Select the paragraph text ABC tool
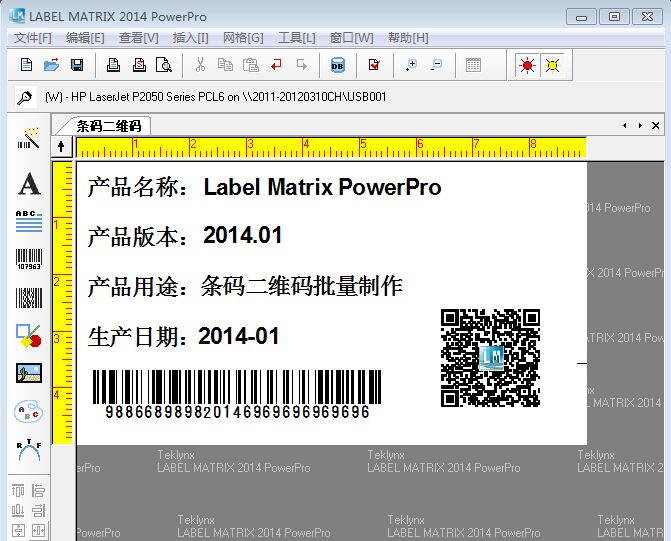This screenshot has height=541, width=671. (x=29, y=221)
